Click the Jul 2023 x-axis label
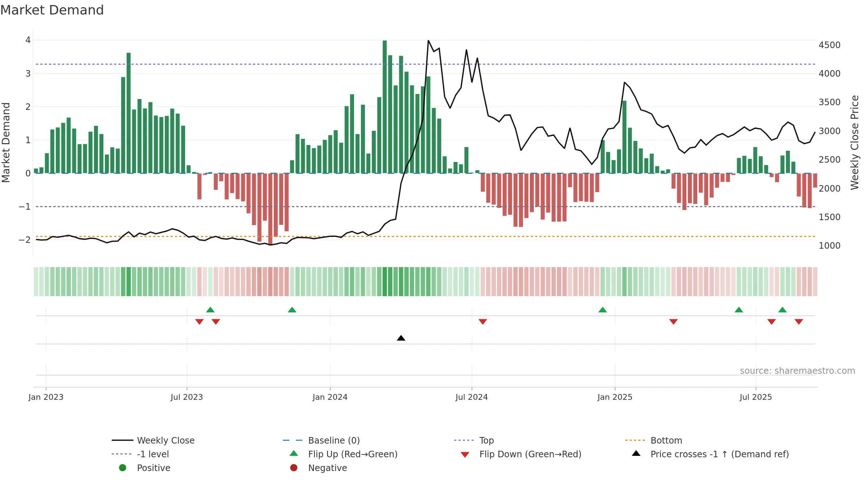Screen dimensions: 868x488 [x=187, y=397]
